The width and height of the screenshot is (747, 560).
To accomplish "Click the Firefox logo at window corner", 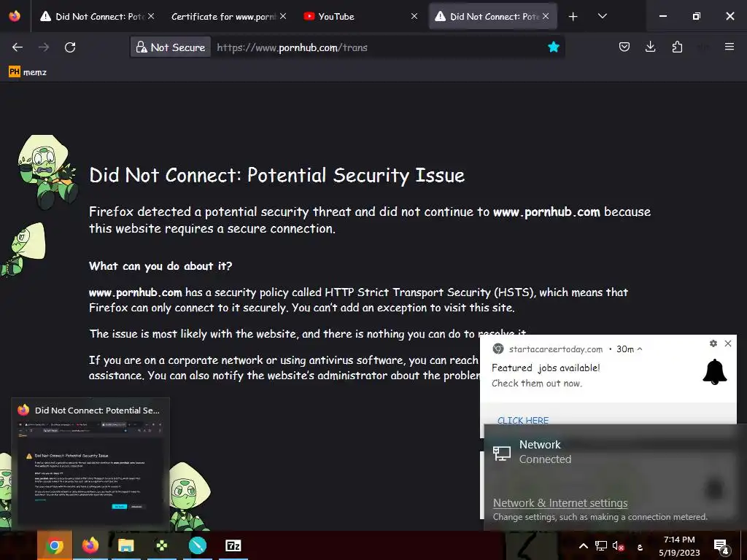I will 15,16.
